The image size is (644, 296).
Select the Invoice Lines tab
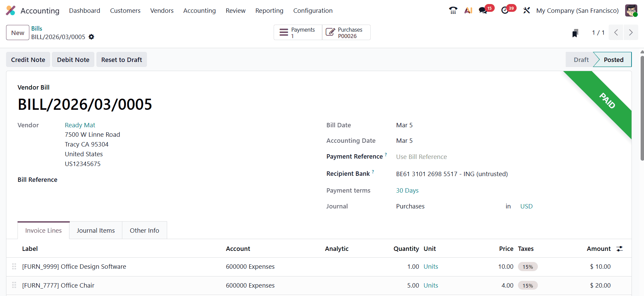click(43, 230)
